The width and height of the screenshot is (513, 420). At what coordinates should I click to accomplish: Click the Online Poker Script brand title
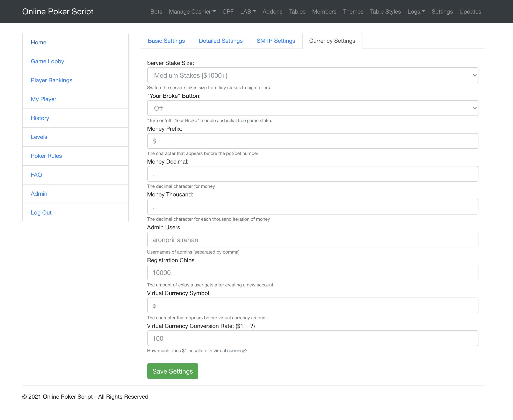tap(58, 12)
